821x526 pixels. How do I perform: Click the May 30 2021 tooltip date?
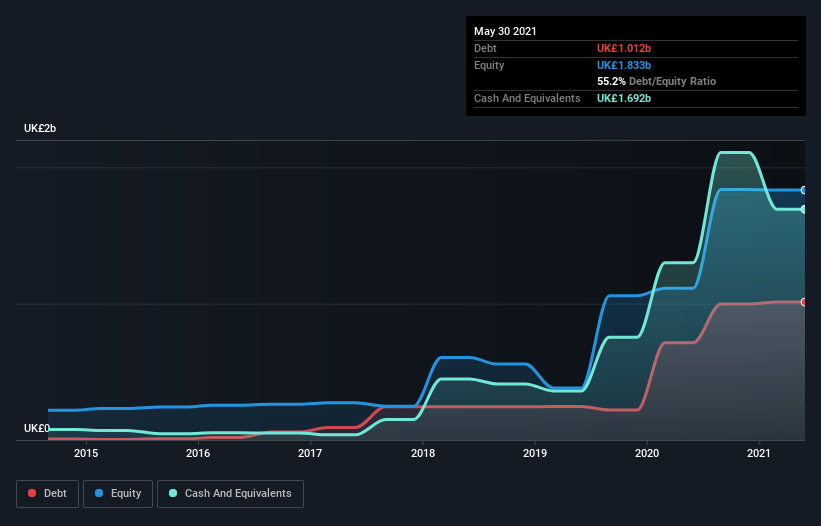tap(505, 31)
